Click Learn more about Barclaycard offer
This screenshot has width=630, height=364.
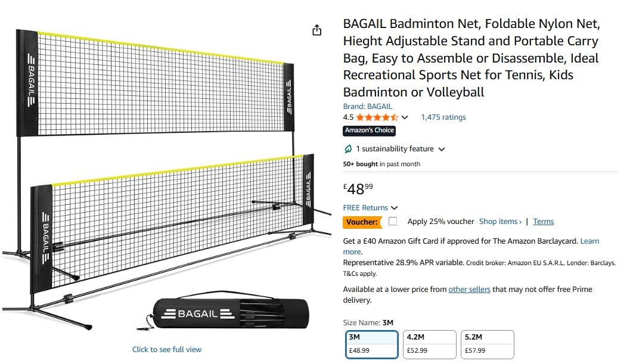(x=589, y=241)
